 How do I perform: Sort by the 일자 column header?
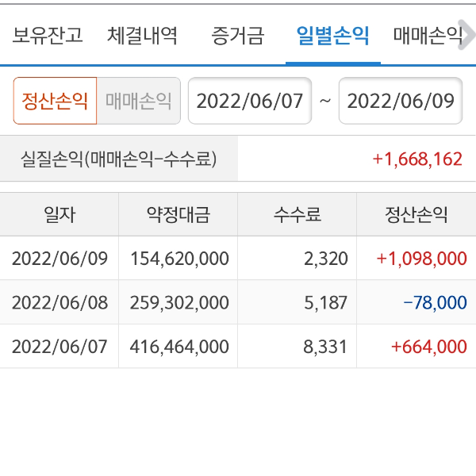click(59, 214)
